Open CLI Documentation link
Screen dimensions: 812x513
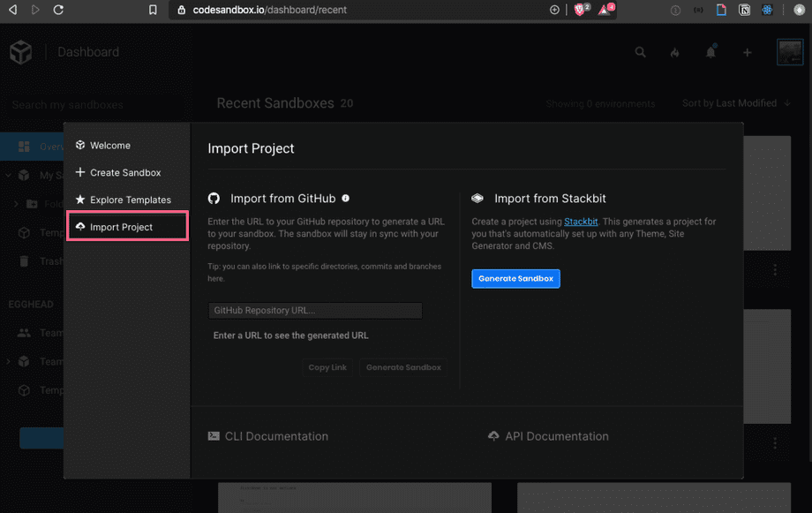click(268, 436)
